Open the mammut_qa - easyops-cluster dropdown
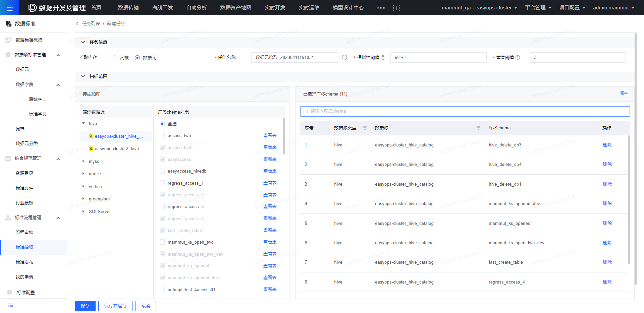 (479, 8)
